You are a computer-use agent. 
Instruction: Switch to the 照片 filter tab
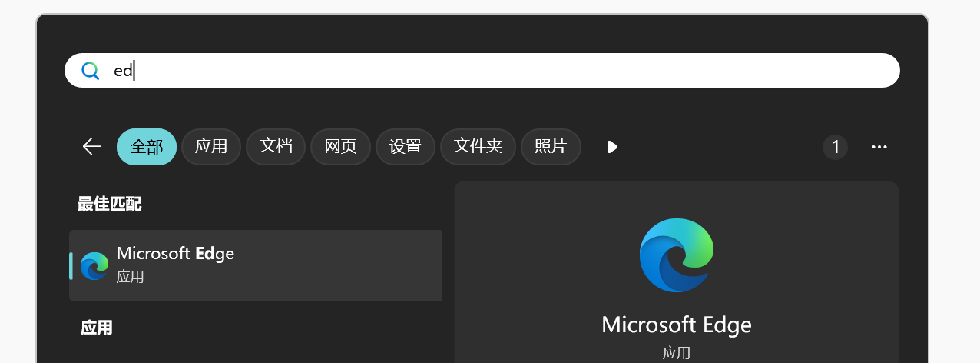click(x=551, y=146)
